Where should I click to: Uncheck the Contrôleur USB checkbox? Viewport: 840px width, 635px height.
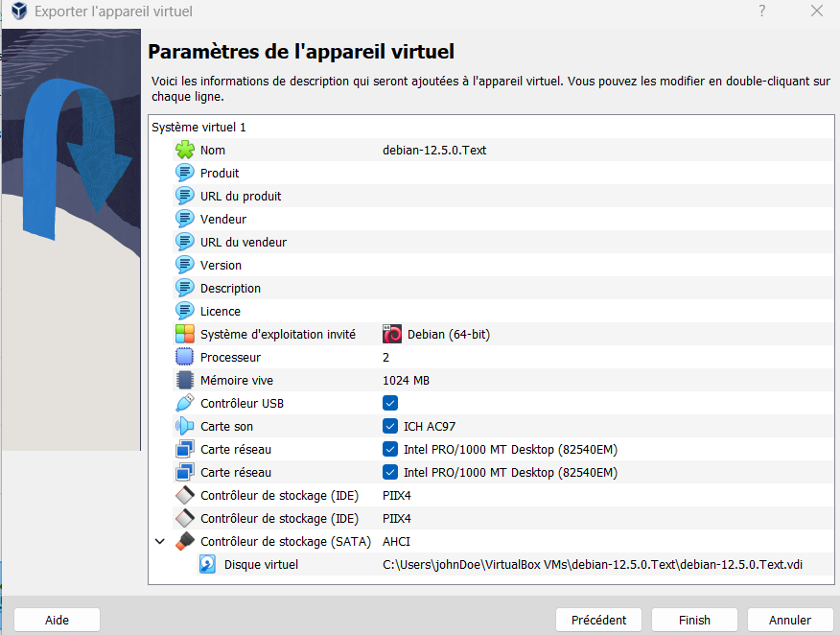(390, 403)
